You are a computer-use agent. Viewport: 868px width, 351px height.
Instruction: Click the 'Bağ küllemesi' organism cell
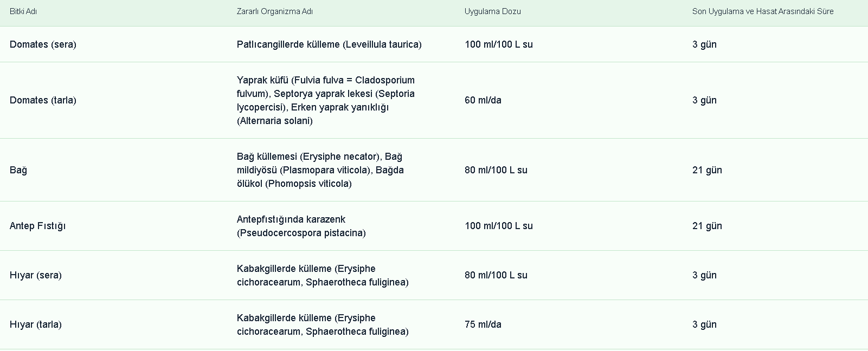pos(320,170)
